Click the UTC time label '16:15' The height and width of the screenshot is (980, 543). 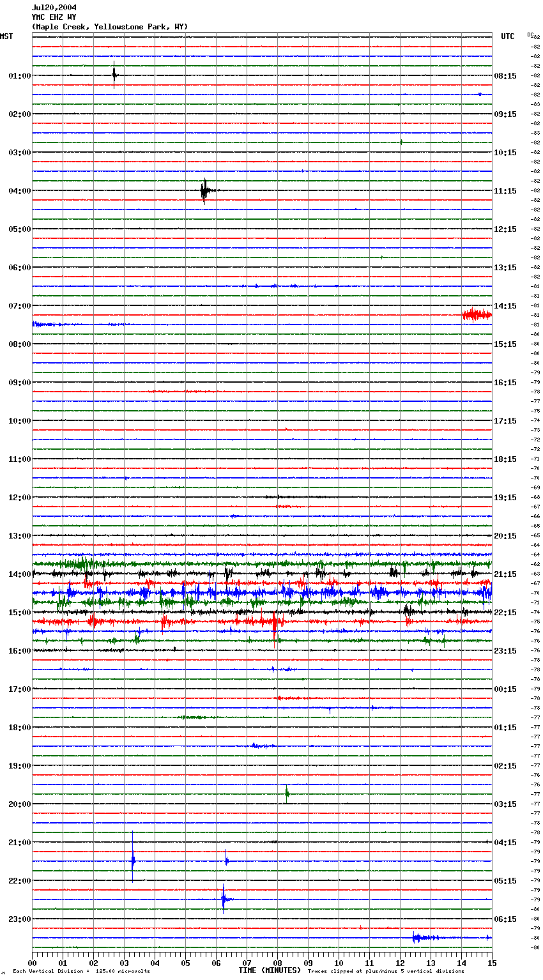coord(505,383)
